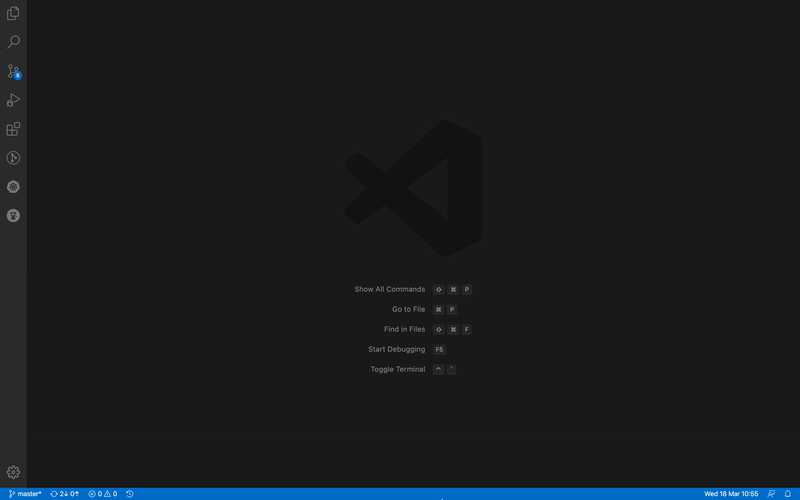800x500 pixels.
Task: Open the Manage gear menu
Action: point(13,472)
